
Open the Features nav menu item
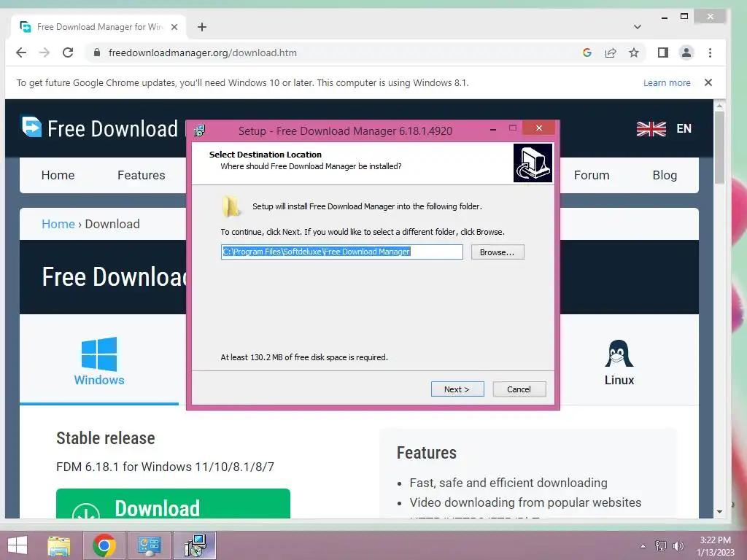[141, 175]
